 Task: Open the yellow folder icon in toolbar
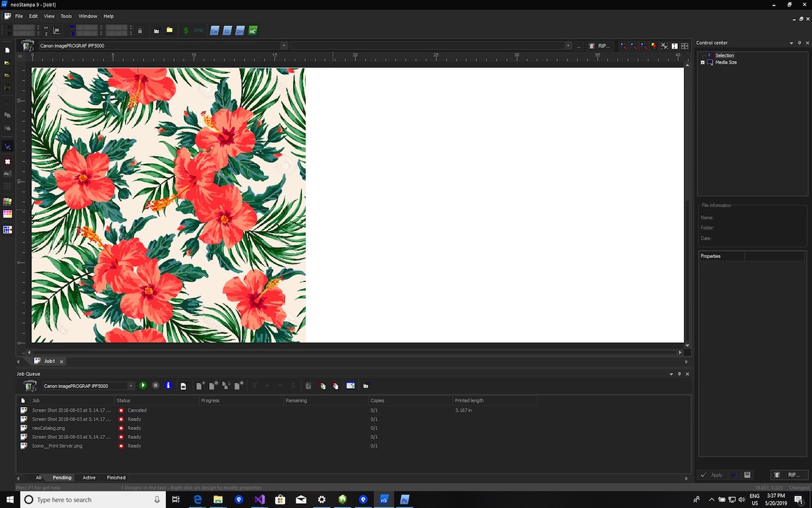coord(169,30)
